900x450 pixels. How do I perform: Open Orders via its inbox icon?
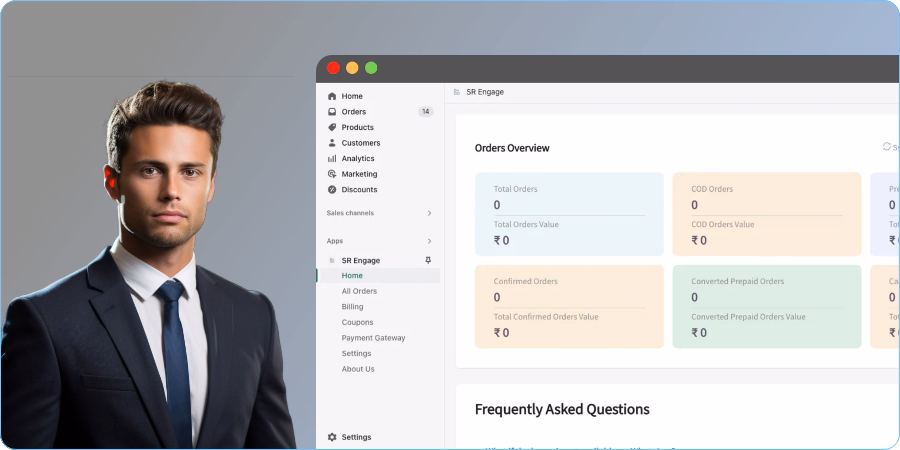pyautogui.click(x=332, y=112)
